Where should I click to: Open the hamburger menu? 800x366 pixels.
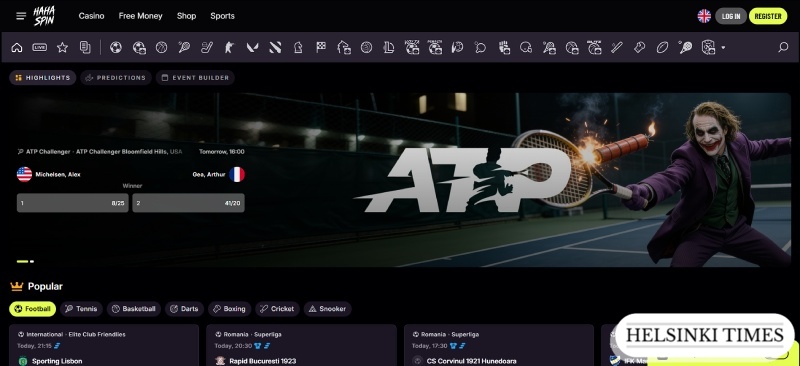21,16
